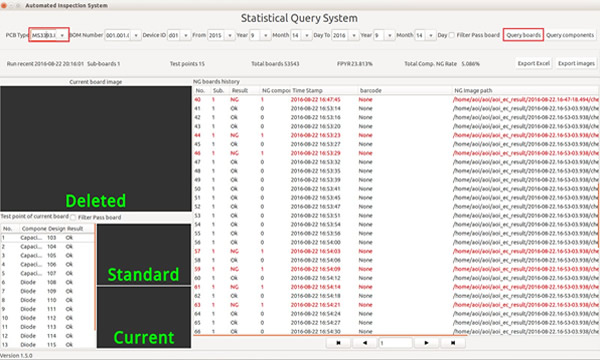Select test point row 10 Diode 112
This screenshot has height=360, width=600.
pyautogui.click(x=47, y=318)
